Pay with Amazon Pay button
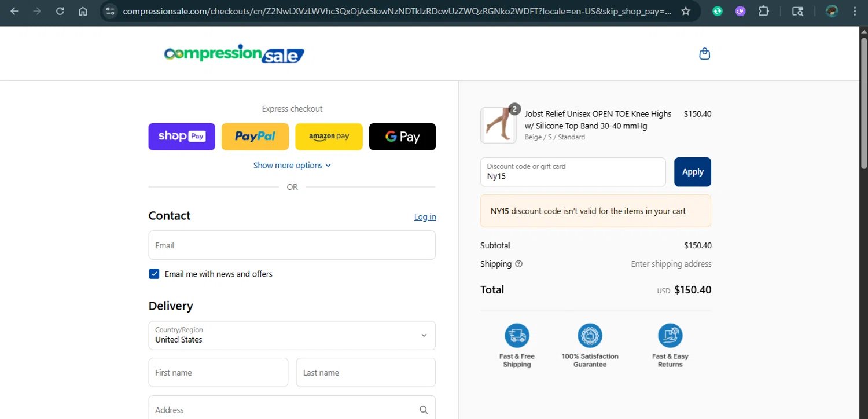868x419 pixels. coord(329,137)
